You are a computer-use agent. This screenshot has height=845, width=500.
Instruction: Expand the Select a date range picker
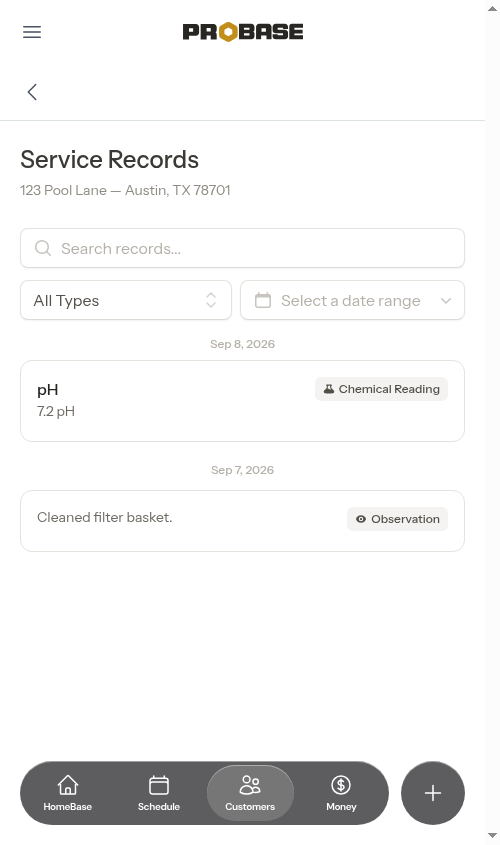(x=352, y=300)
